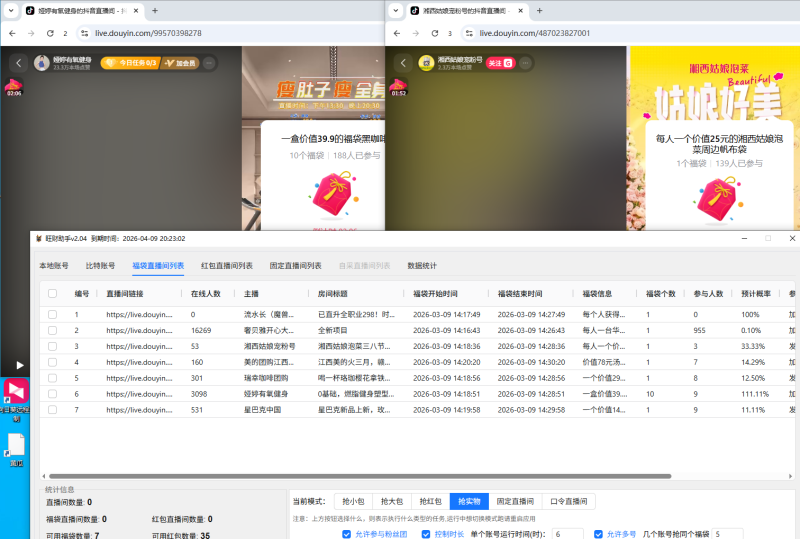800x539 pixels.
Task: Click the lucky bag gift image in right popup
Action: coord(718,199)
